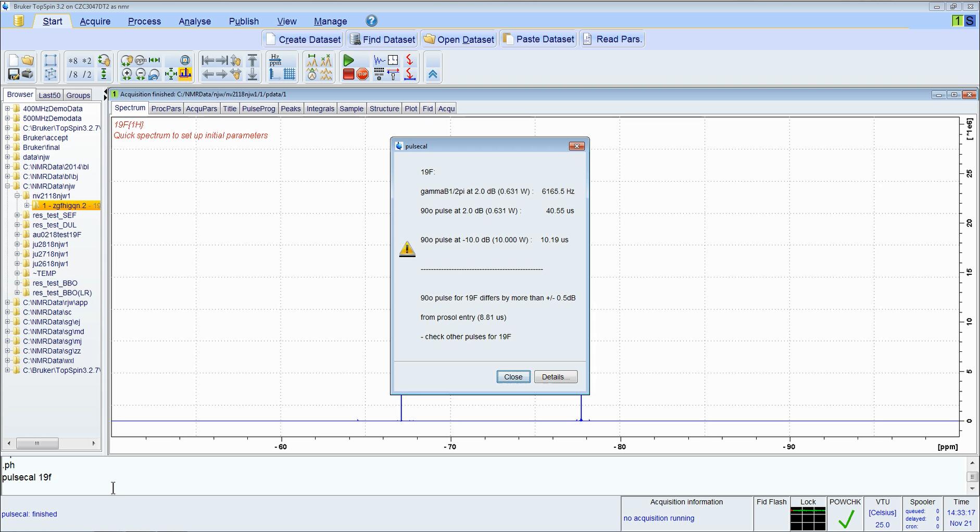This screenshot has width=980, height=532.
Task: Expand the 400MHzDemoData folder node
Action: tap(7, 109)
